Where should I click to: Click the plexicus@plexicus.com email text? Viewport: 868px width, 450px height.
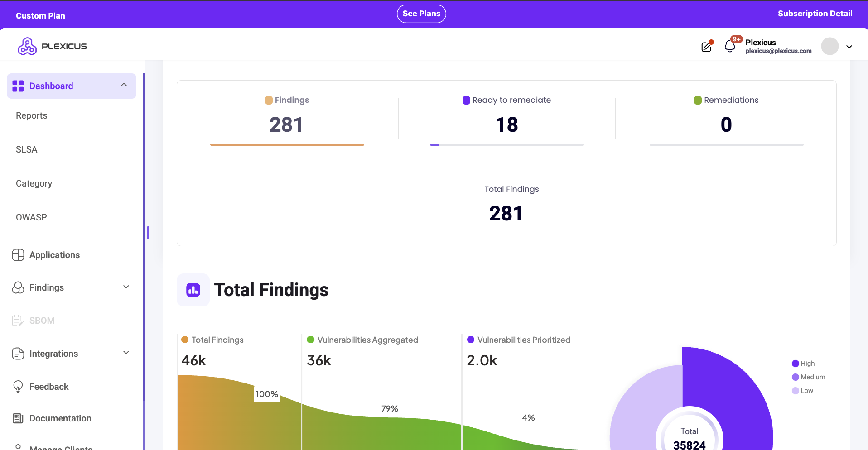point(779,51)
